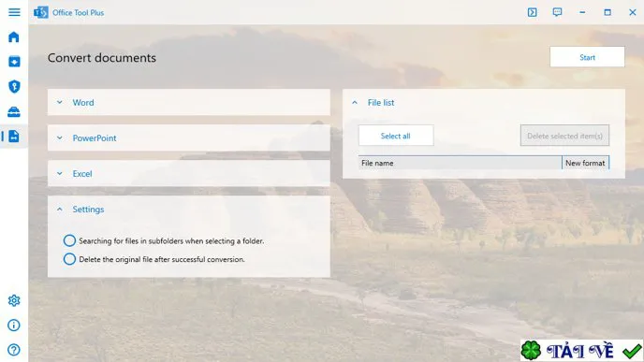The height and width of the screenshot is (362, 644).
Task: Open the About info icon
Action: click(14, 326)
